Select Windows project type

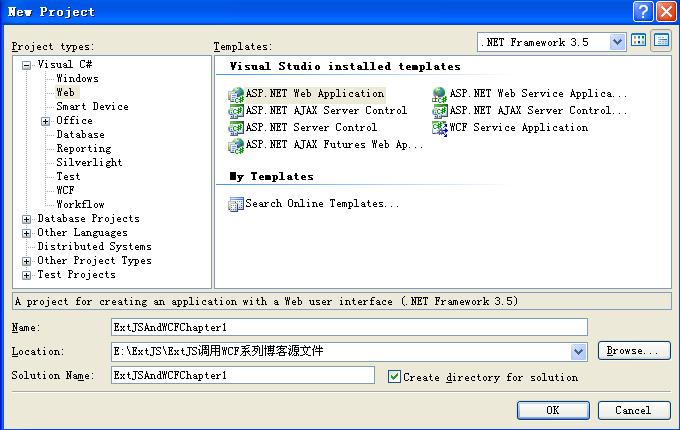point(78,78)
